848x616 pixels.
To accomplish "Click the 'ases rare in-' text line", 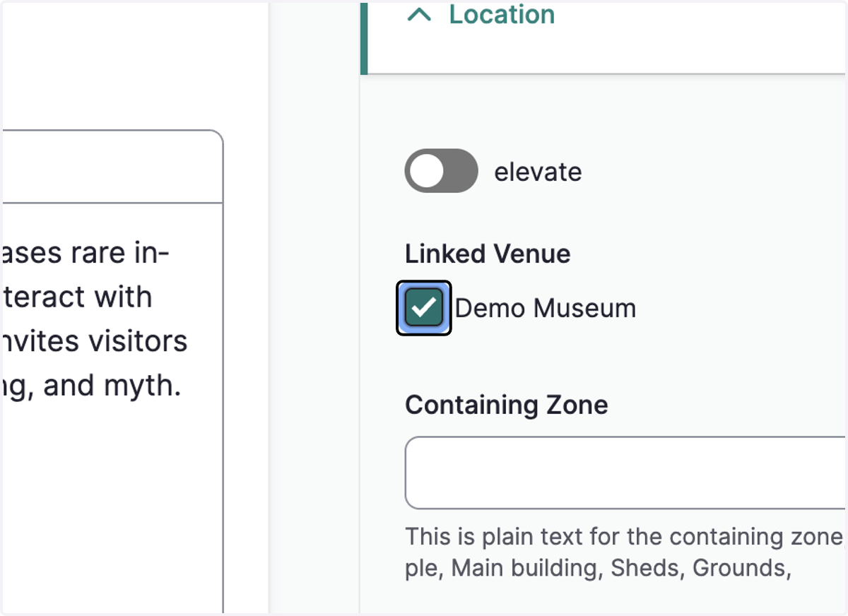I will click(x=86, y=253).
